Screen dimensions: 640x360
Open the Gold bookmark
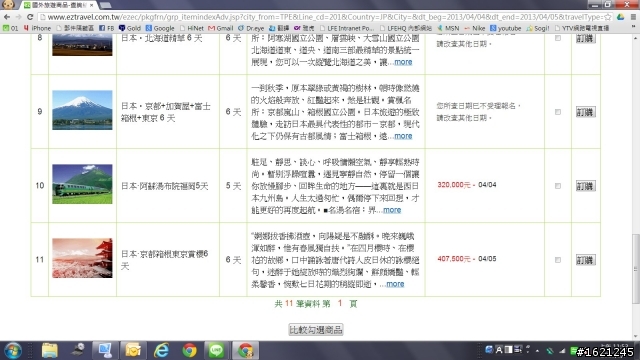[130, 28]
